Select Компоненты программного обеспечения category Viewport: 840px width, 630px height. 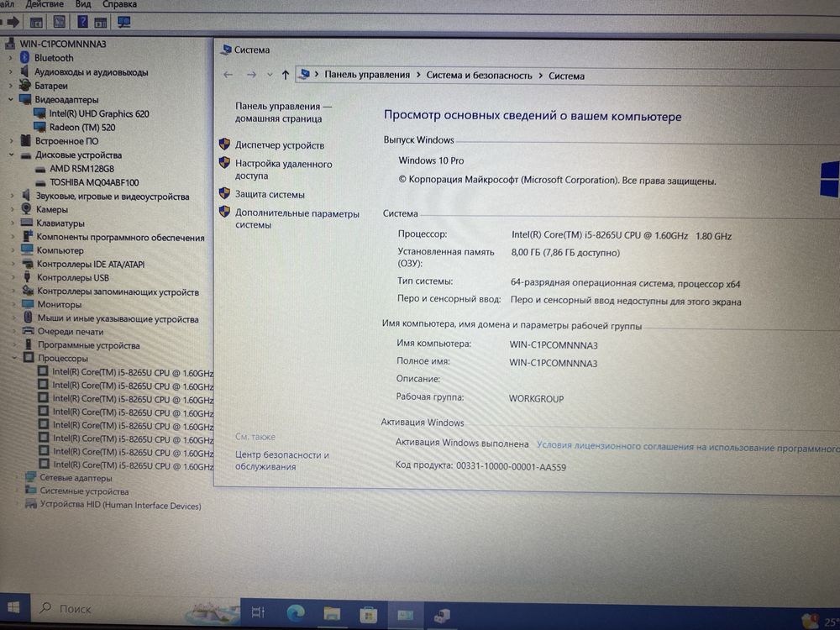pyautogui.click(x=120, y=238)
